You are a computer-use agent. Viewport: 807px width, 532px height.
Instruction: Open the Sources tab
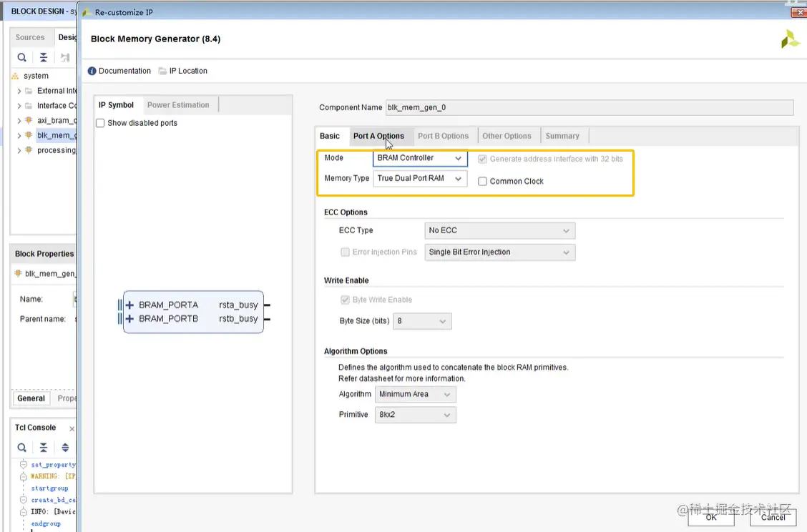(30, 37)
